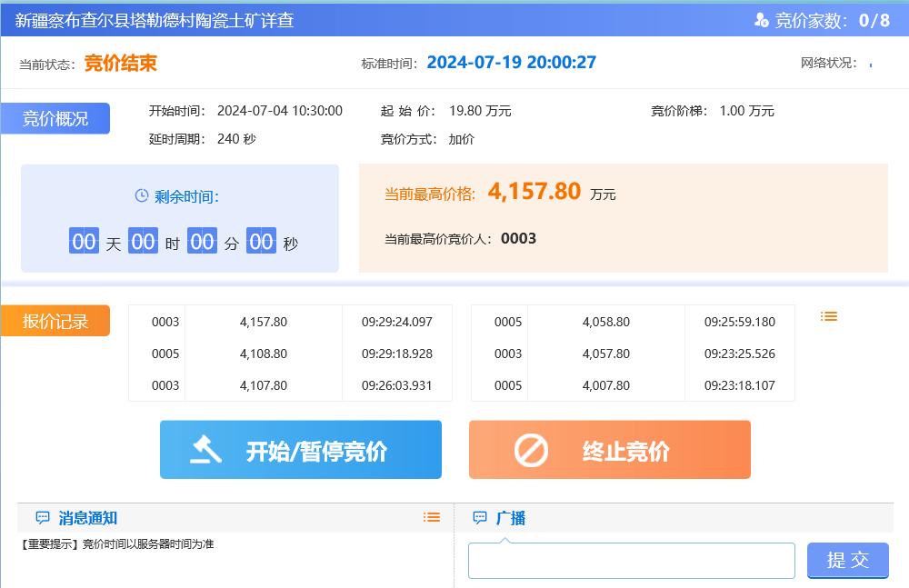
Task: Open the bid records list icon
Action: [x=828, y=316]
